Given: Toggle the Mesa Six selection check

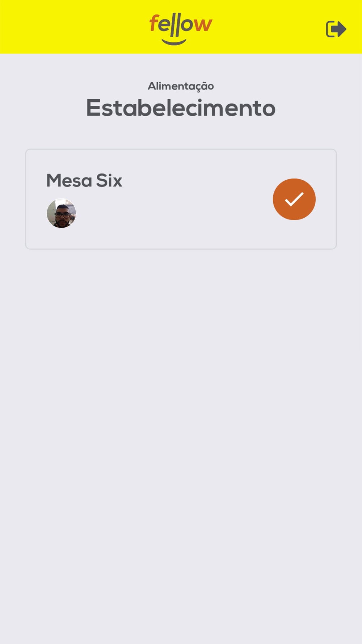Looking at the screenshot, I should coord(294,199).
